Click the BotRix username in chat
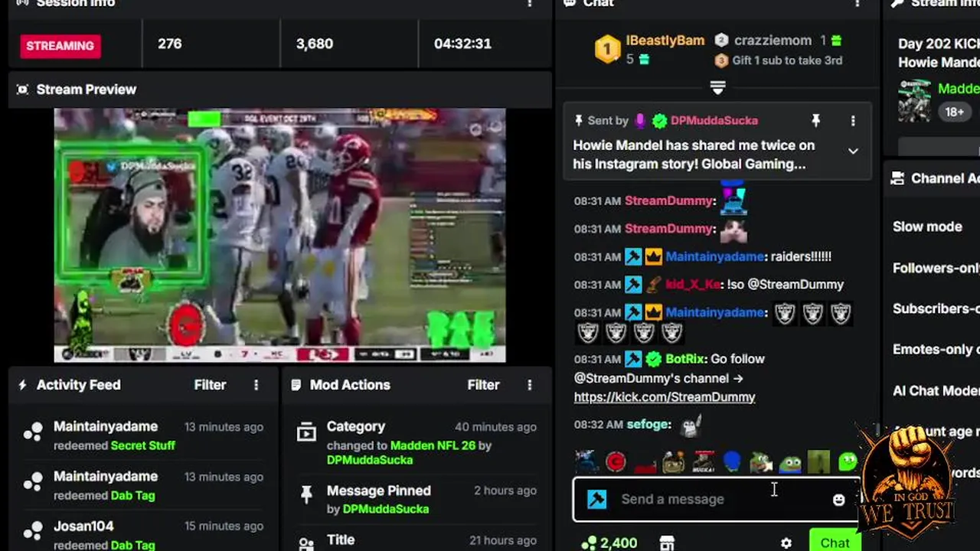The height and width of the screenshot is (551, 980). pos(684,359)
